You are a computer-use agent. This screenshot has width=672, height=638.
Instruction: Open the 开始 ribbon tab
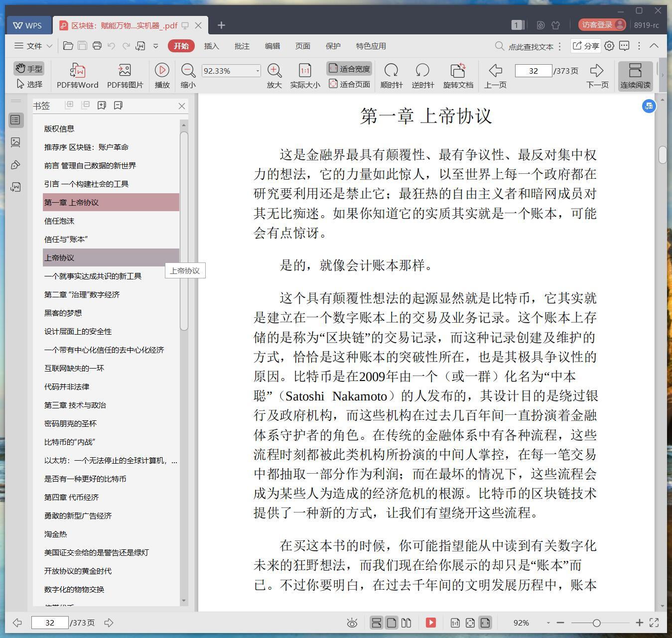181,46
